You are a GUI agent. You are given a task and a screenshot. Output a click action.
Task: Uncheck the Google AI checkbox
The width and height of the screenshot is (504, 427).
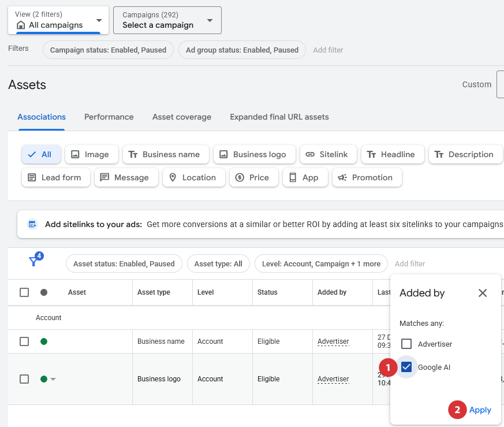click(406, 367)
